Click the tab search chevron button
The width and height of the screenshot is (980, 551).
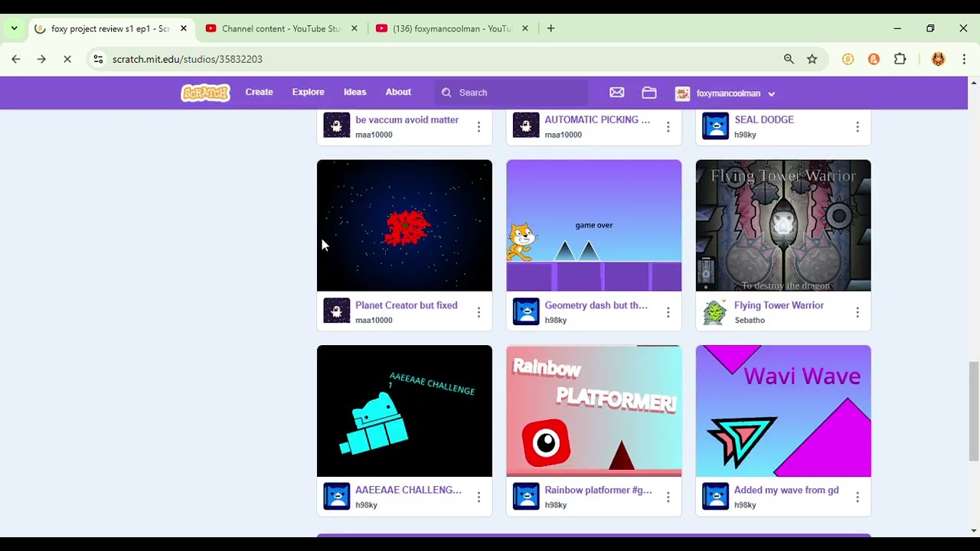tap(14, 28)
